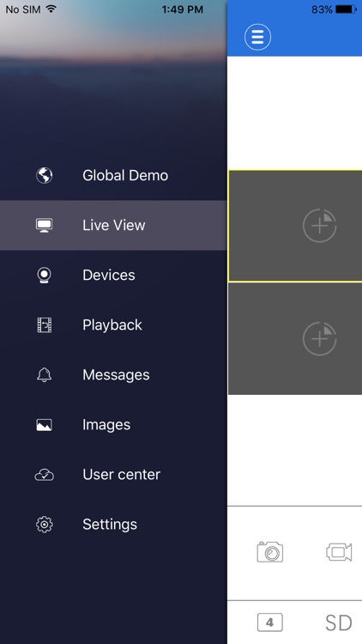Screen dimensions: 362x644
Task: Tap the battery indicator in status bar
Action: (x=346, y=9)
